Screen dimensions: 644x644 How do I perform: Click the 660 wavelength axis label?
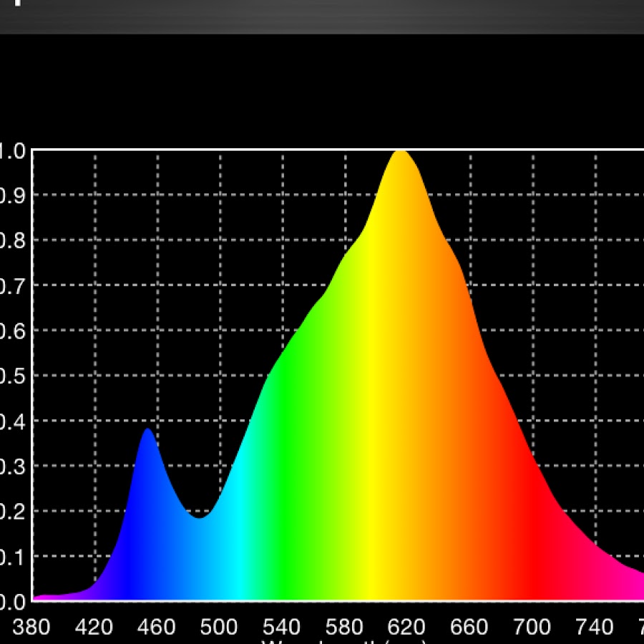tap(469, 627)
